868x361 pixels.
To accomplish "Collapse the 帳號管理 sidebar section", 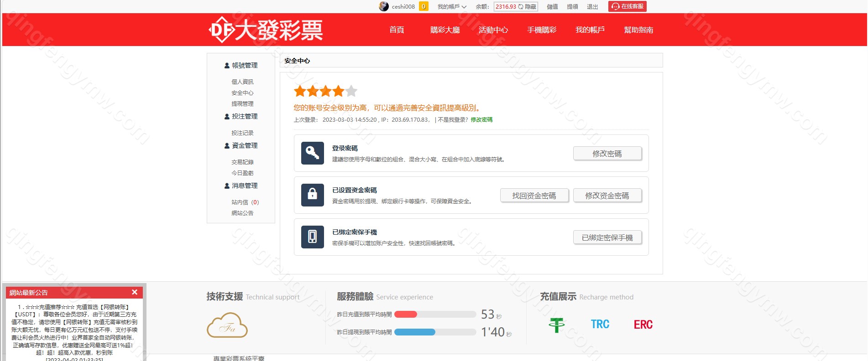I will click(241, 66).
